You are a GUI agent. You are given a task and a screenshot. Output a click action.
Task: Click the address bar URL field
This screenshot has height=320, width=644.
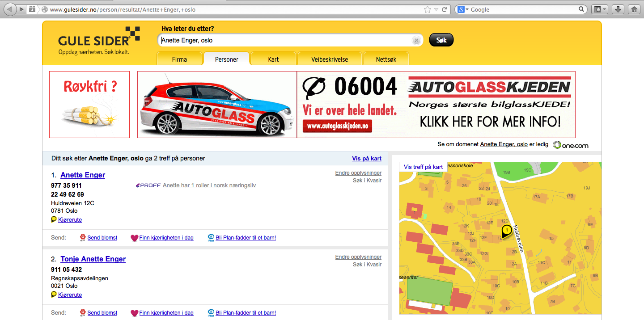tap(233, 9)
